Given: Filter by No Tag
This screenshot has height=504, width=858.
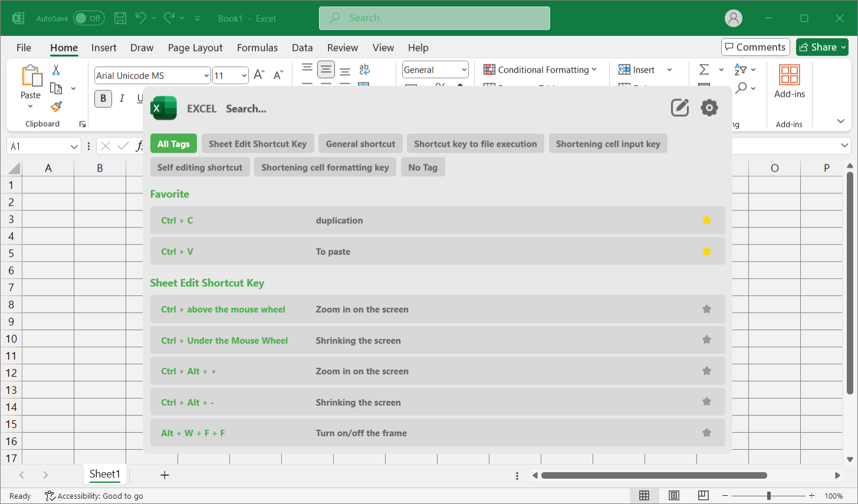Looking at the screenshot, I should [423, 167].
